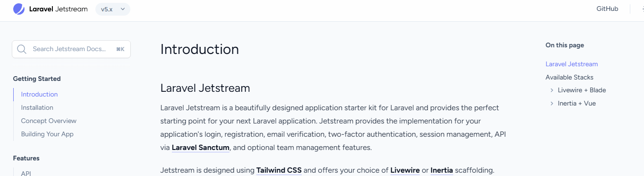Open Building Your App page
The height and width of the screenshot is (176, 644).
pyautogui.click(x=47, y=134)
